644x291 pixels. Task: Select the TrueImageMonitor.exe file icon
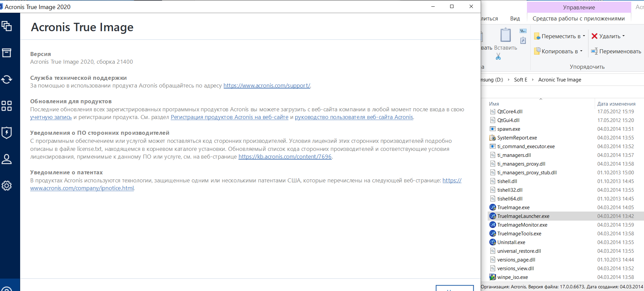click(x=492, y=225)
